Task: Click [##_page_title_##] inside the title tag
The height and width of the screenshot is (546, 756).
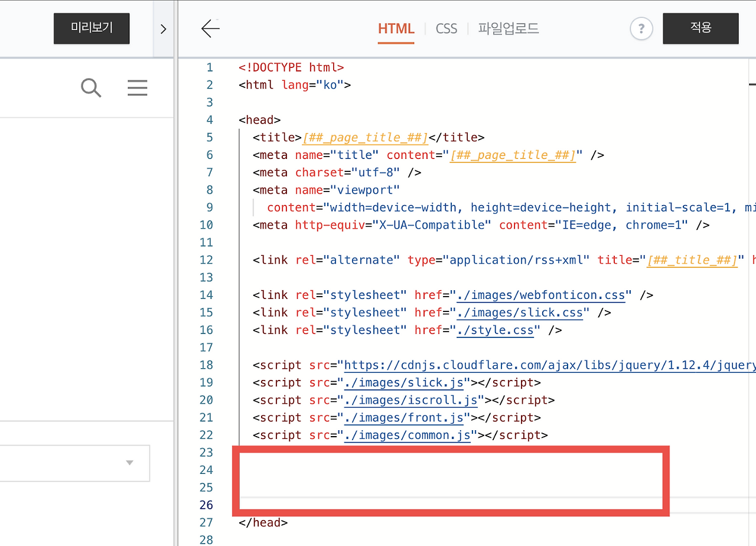Action: pos(365,137)
